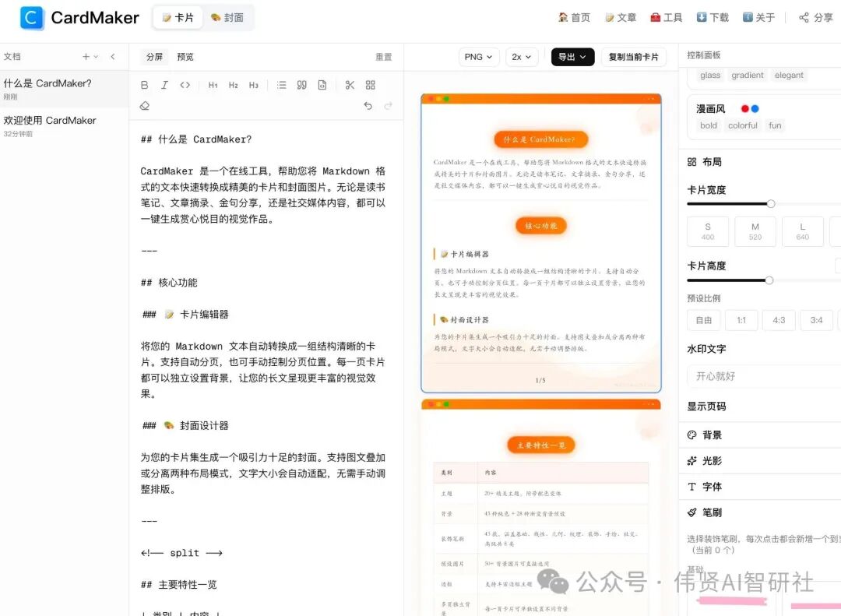This screenshot has width=841, height=616.
Task: Add a new document with plus icon
Action: (x=86, y=56)
